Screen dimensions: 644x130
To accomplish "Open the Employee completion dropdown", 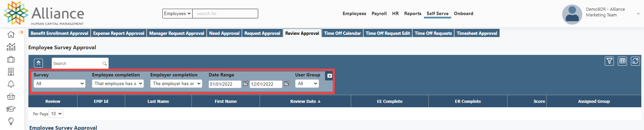I will point(118,83).
